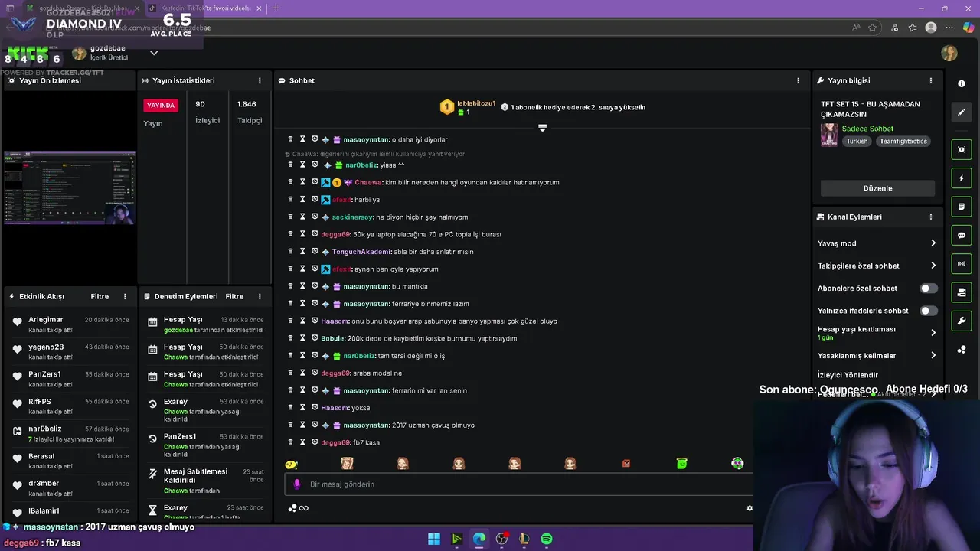Toggle the document moderation log sidebar icon

point(962,207)
